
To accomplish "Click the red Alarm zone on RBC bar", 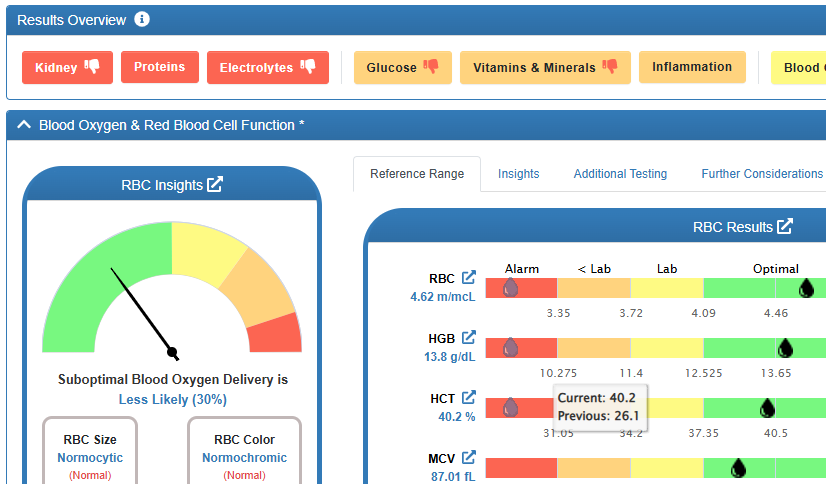I will [521, 288].
